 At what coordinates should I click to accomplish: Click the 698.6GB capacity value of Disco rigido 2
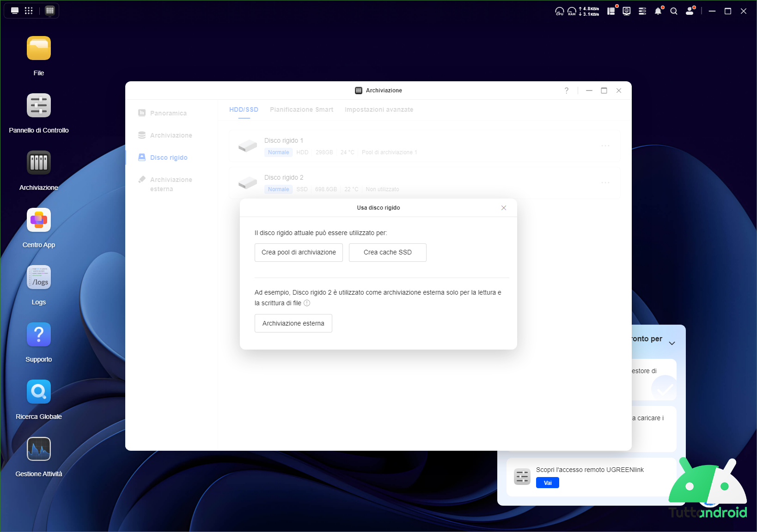pos(326,189)
